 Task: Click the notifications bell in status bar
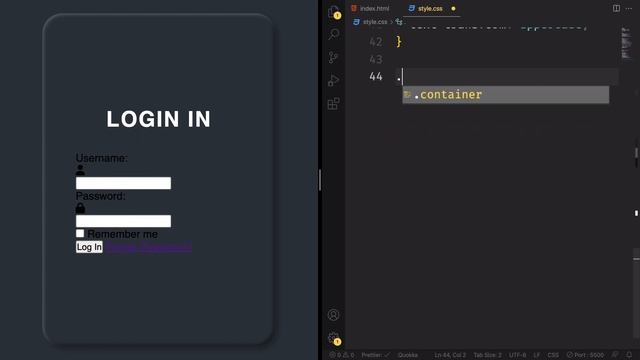629,355
